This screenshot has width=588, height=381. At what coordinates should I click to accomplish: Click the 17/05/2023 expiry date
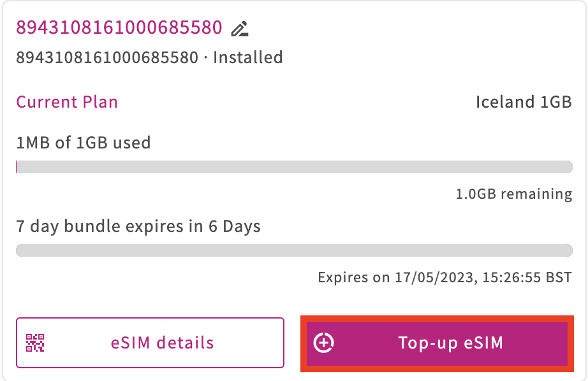click(x=436, y=278)
